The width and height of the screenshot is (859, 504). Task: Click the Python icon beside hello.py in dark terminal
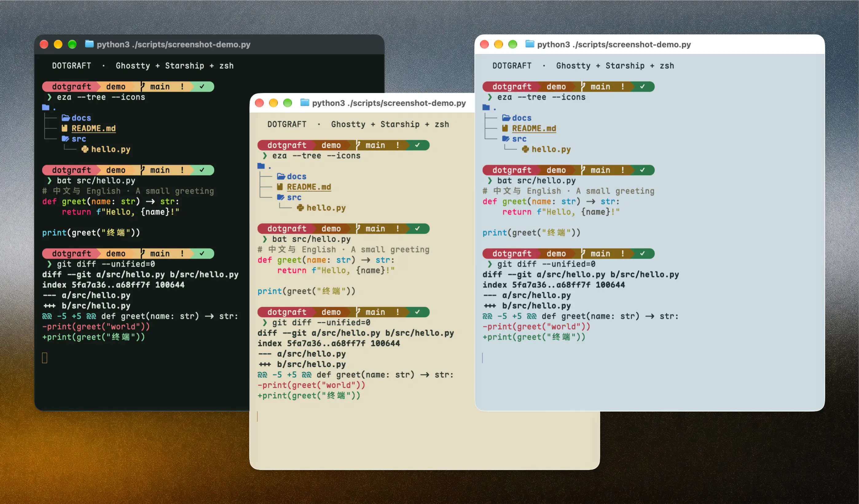[x=85, y=149]
